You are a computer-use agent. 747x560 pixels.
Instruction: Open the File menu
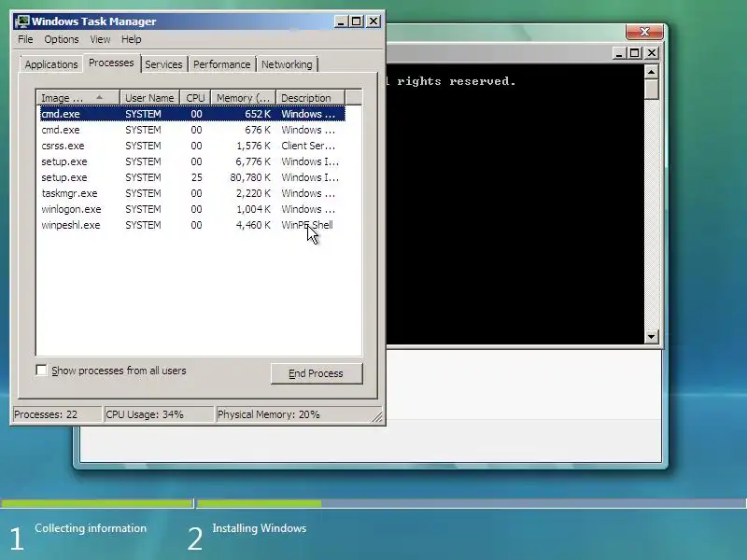pos(25,39)
